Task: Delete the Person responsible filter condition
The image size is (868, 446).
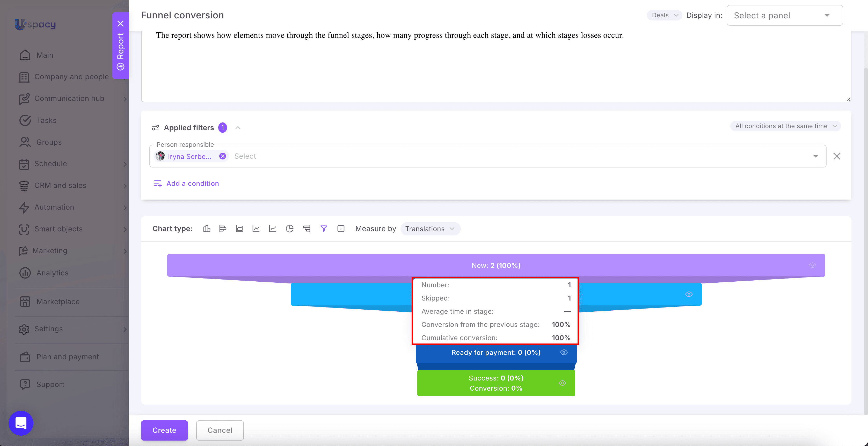Action: (x=837, y=156)
